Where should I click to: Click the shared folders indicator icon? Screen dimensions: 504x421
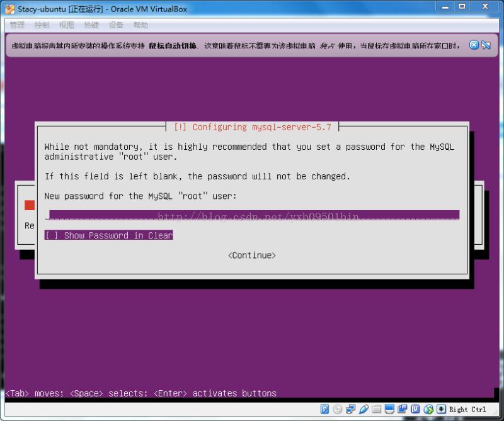pos(376,409)
